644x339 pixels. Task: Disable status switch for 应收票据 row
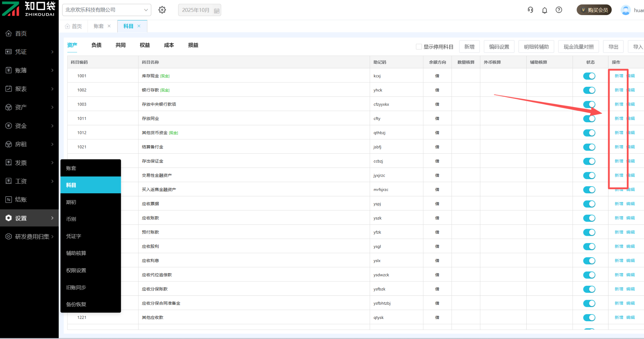pos(589,204)
